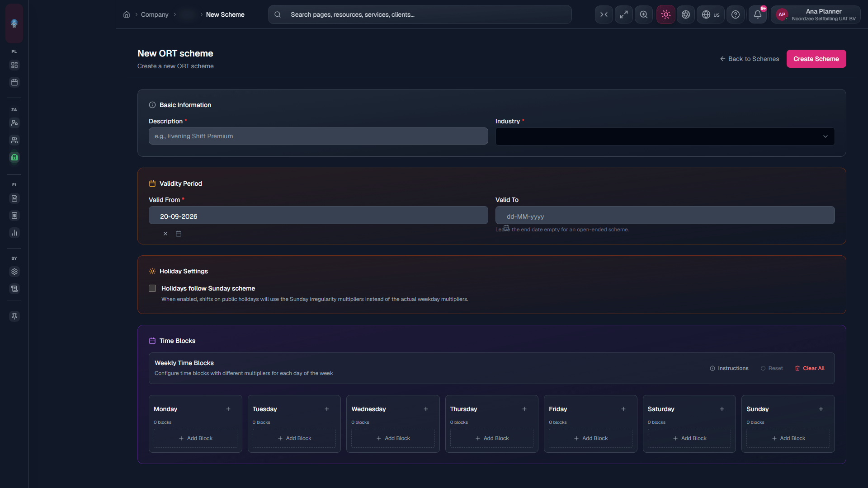Add Block under Sunday
The image size is (868, 488).
click(x=788, y=438)
